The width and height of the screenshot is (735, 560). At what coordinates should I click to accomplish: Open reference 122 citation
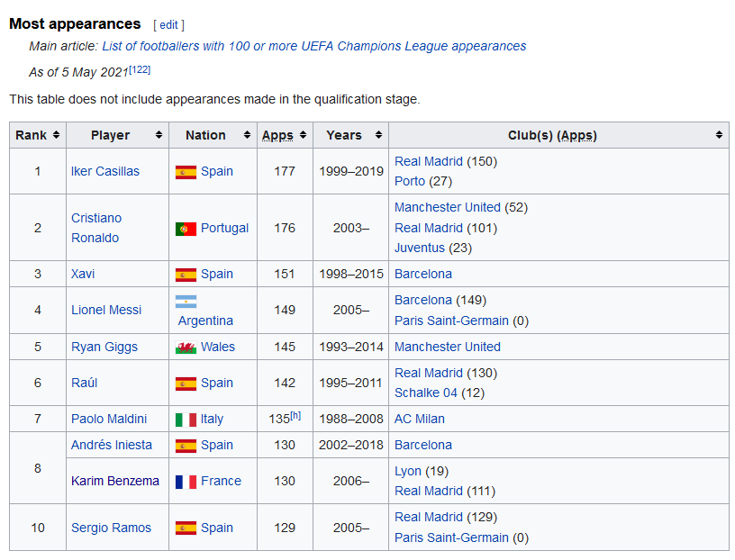(x=140, y=69)
